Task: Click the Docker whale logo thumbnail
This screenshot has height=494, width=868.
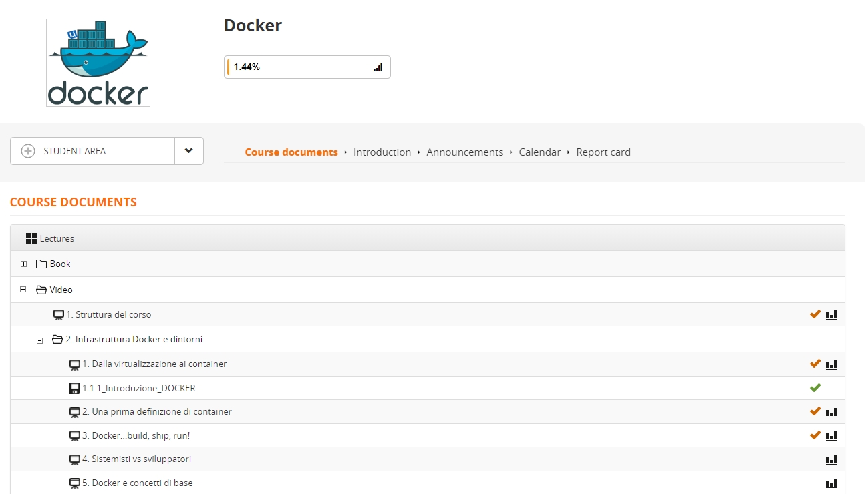Action: (98, 63)
